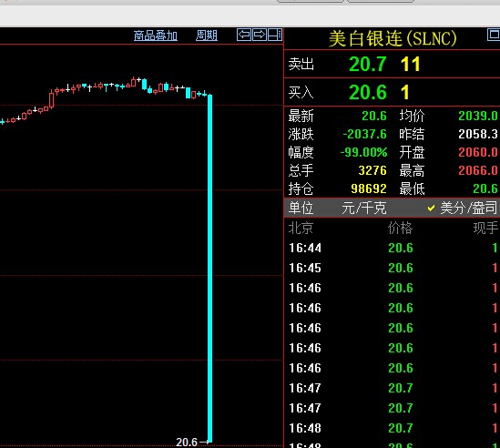Click the 卖出 volume 11
Viewport: 500px width, 448px height.
click(x=411, y=64)
